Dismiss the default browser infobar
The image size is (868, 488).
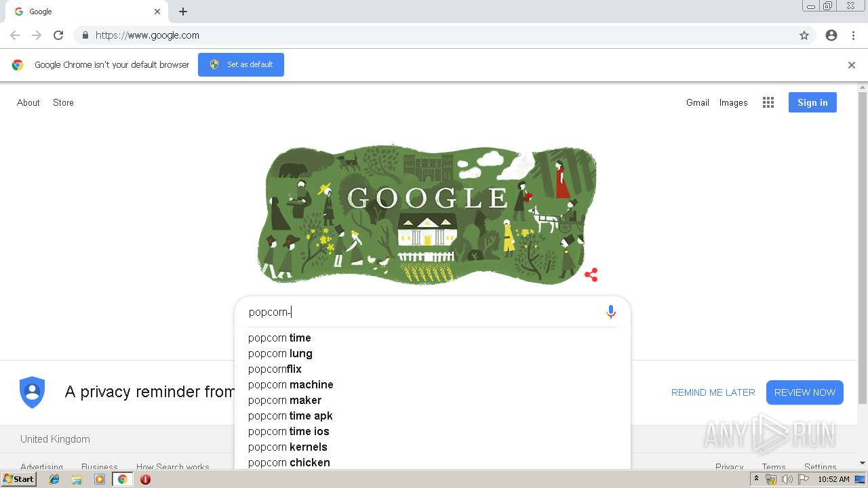pyautogui.click(x=852, y=65)
